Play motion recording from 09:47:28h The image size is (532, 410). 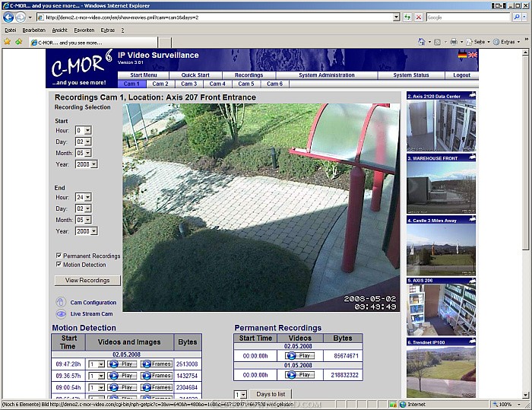coord(122,364)
